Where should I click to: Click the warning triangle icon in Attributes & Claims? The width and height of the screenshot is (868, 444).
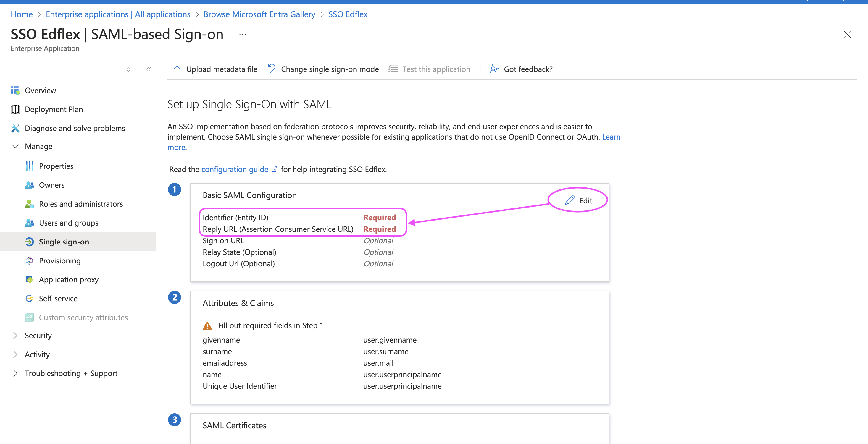[x=207, y=325]
